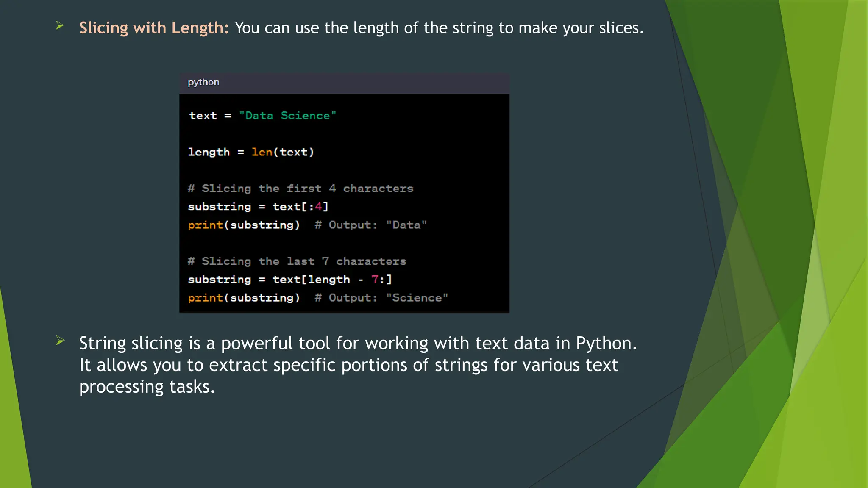Click the line substring = text[:4]
The width and height of the screenshot is (868, 488).
coord(259,207)
